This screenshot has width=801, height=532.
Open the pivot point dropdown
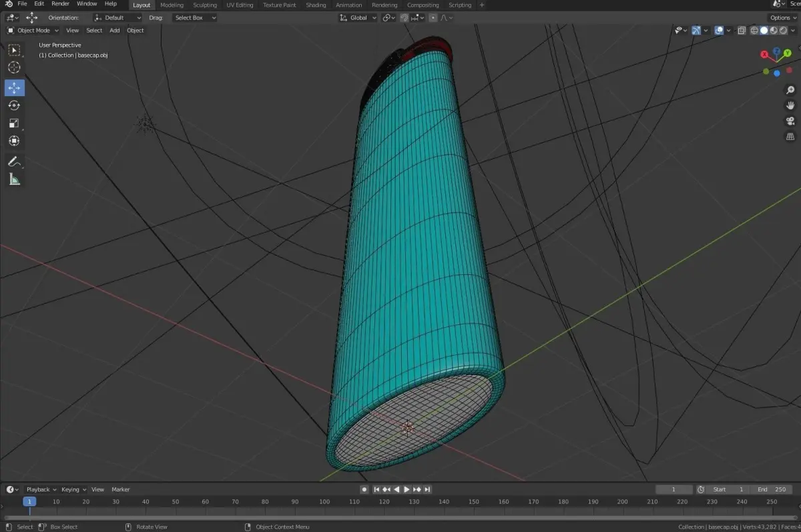(x=389, y=18)
